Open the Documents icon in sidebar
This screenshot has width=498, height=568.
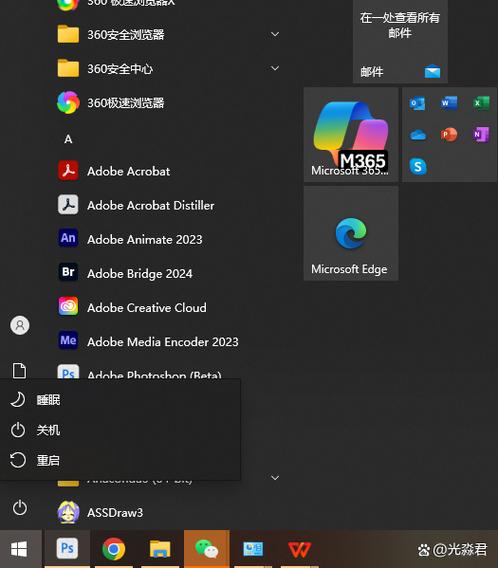[x=20, y=370]
